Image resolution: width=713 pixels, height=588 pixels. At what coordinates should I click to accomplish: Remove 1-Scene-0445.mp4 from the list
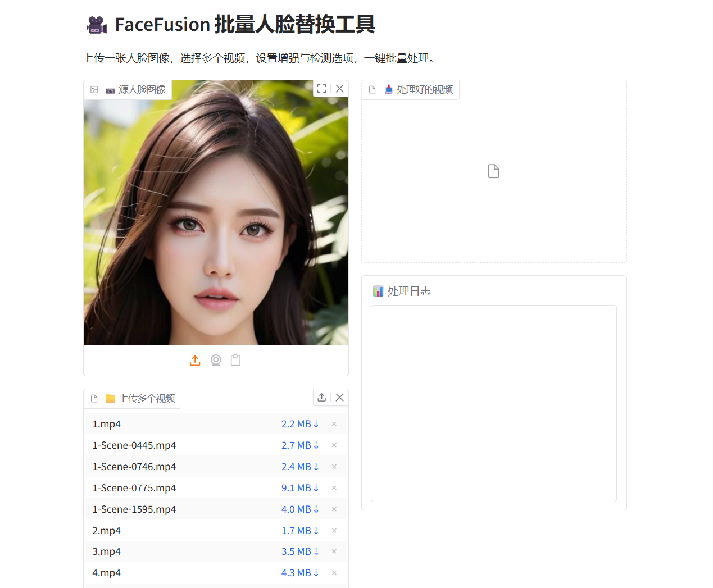pos(334,445)
